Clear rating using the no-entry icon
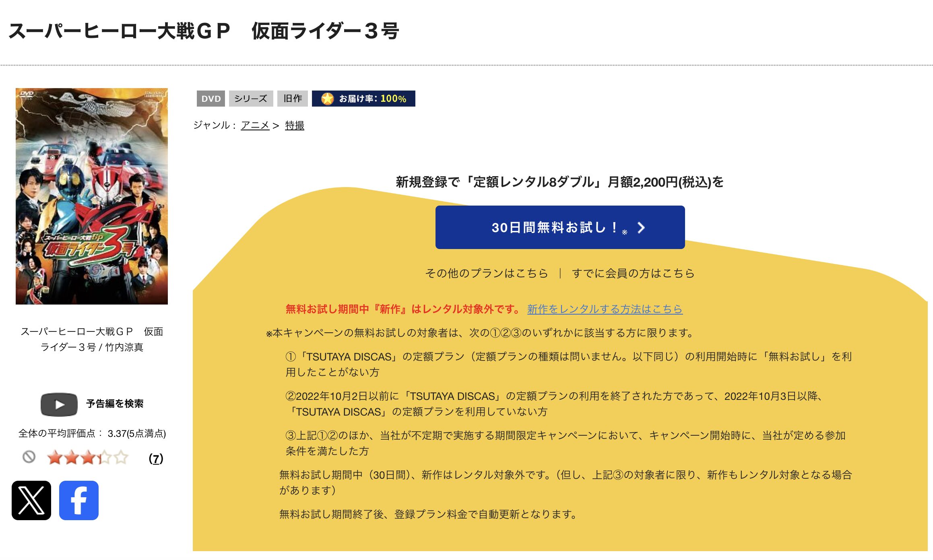 [x=29, y=457]
